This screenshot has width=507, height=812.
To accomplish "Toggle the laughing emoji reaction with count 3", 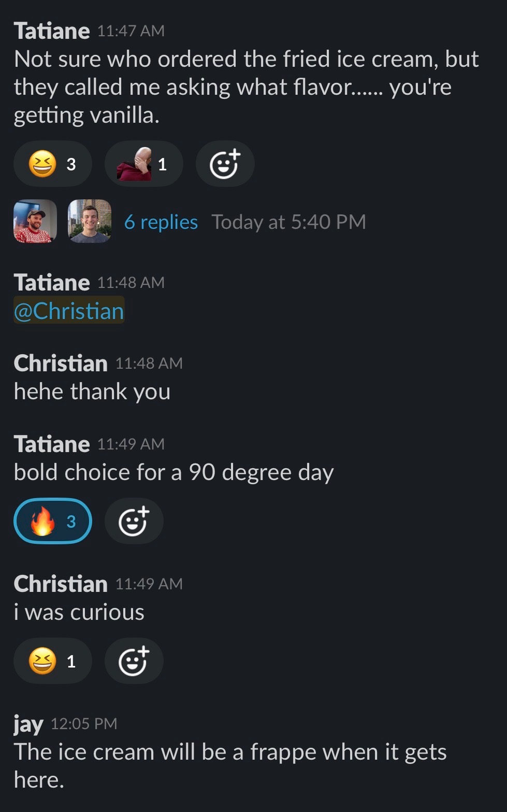I will click(x=52, y=164).
